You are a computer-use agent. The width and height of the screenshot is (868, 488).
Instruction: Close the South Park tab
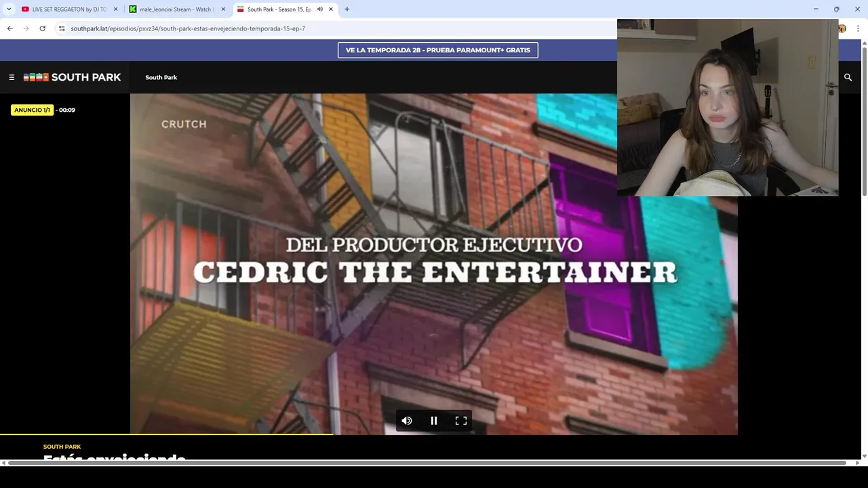pyautogui.click(x=331, y=9)
